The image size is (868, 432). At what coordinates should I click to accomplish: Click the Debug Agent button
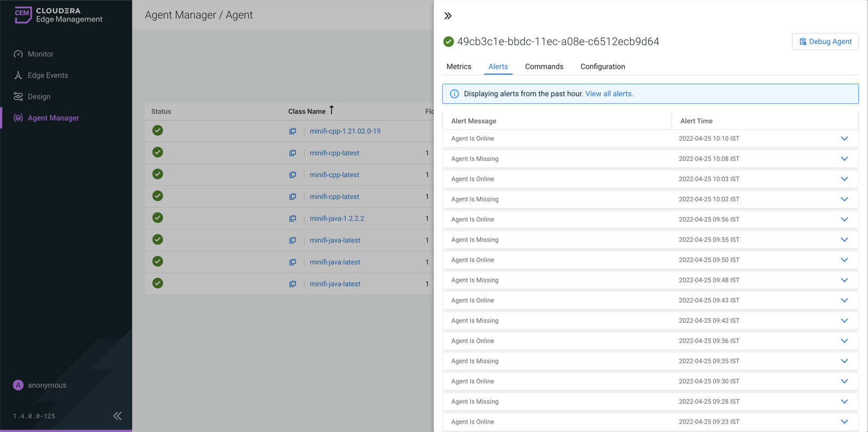click(825, 42)
